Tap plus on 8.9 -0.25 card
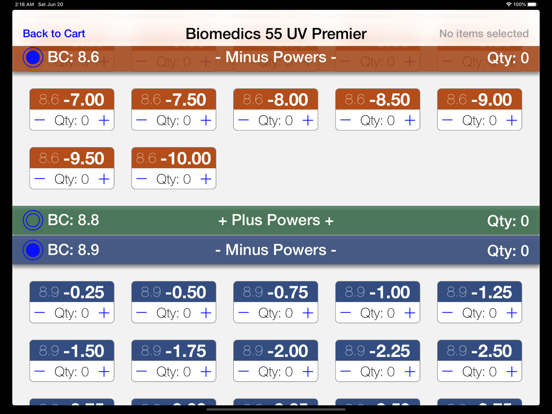This screenshot has width=552, height=414. pyautogui.click(x=104, y=313)
